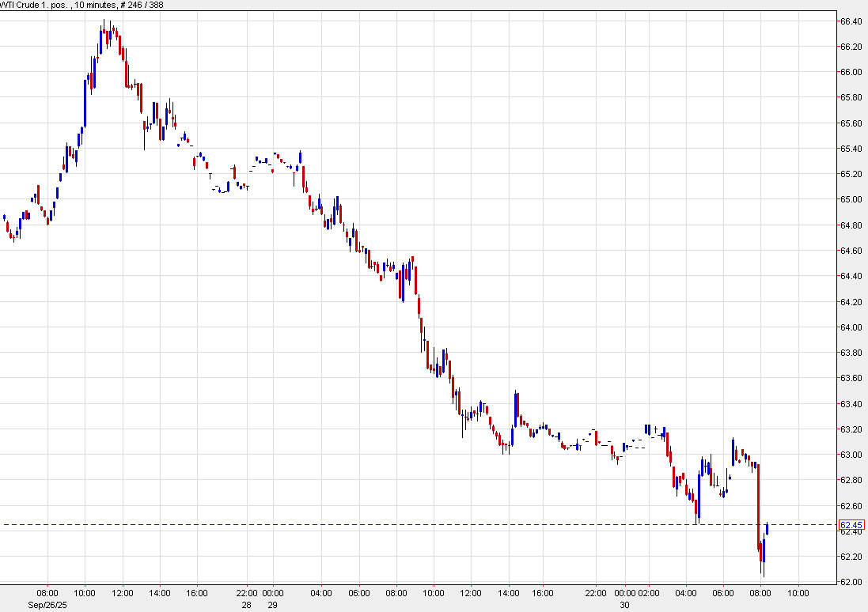
Task: Click the 22:00 time label above 28
Action: tap(247, 592)
